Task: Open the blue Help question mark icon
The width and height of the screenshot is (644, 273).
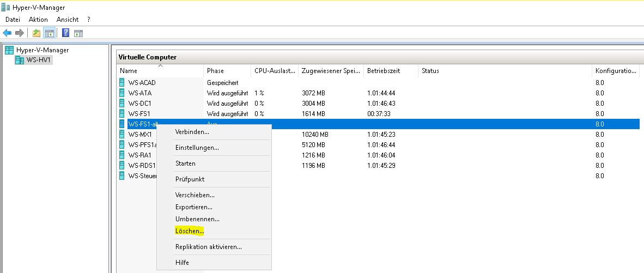Action: pyautogui.click(x=65, y=33)
